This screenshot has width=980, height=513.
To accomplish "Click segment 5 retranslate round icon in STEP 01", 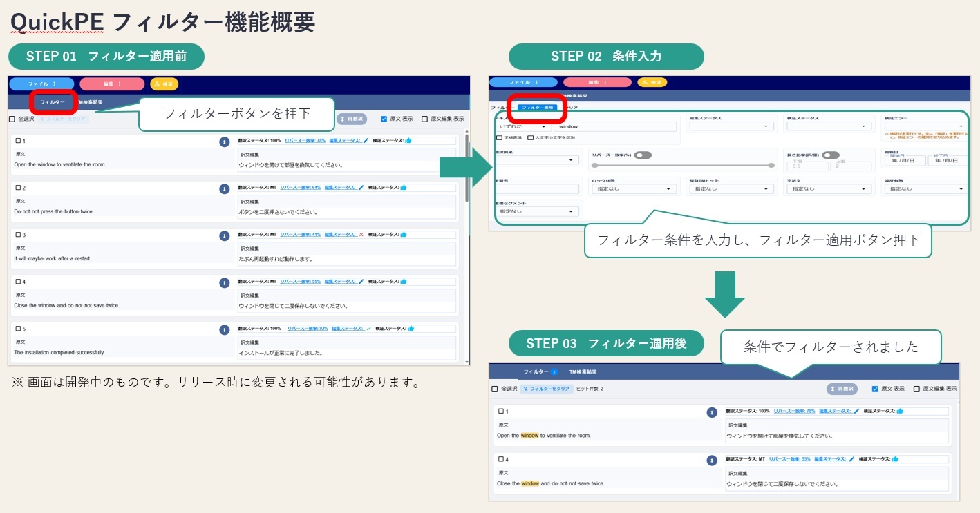I will 224,330.
